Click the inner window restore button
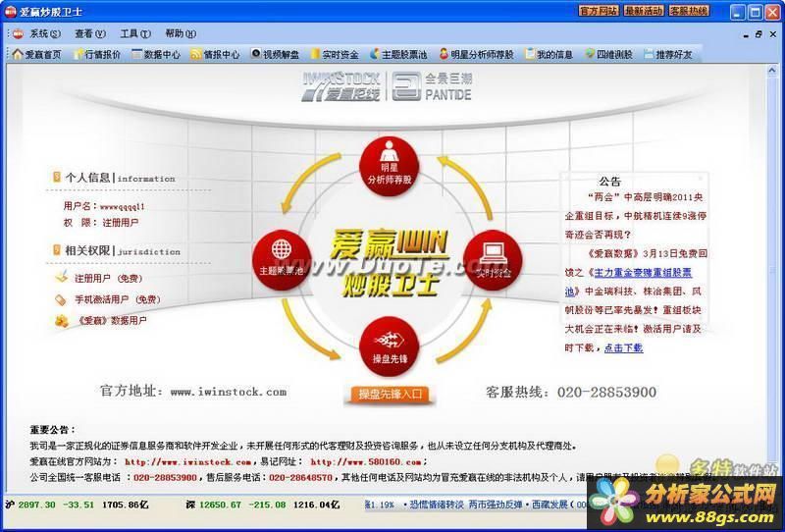The width and height of the screenshot is (785, 532). [759, 34]
